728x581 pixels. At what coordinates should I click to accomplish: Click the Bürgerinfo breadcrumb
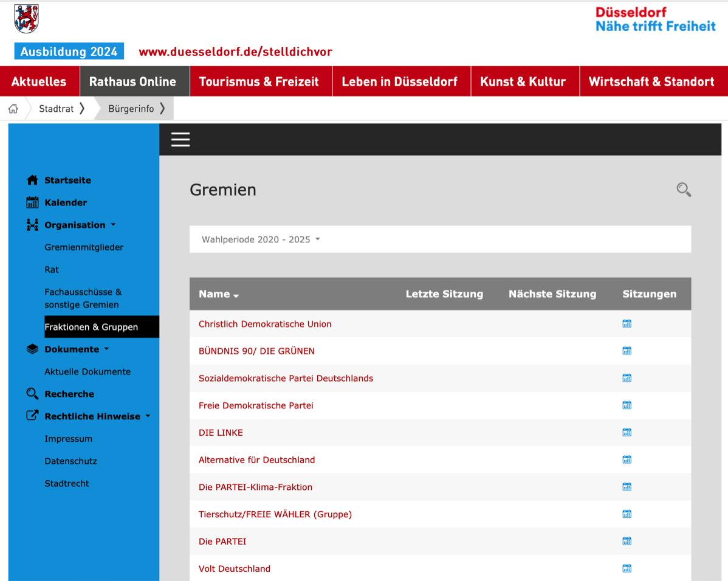[131, 109]
